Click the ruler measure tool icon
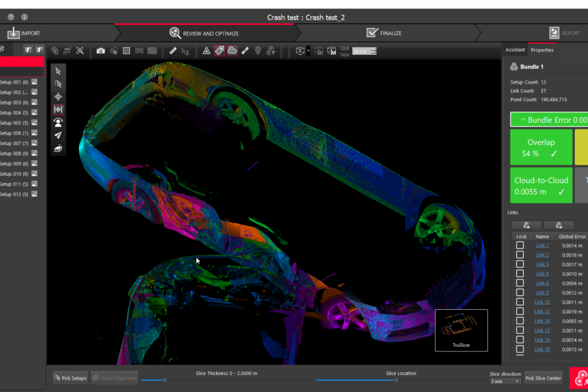This screenshot has height=392, width=588. 172,51
